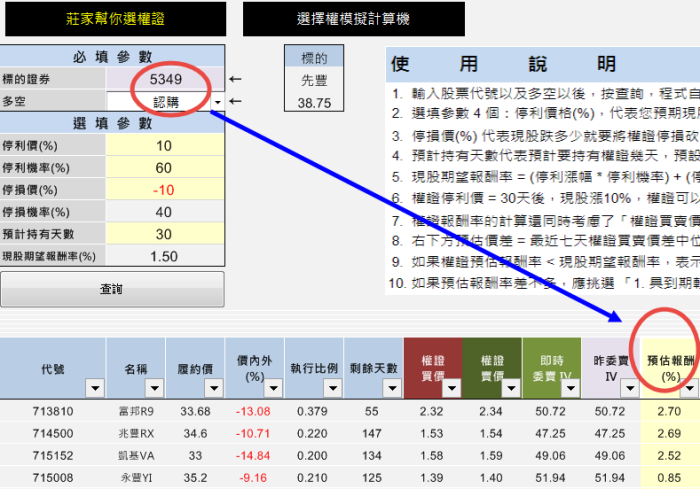Open the 權證買價 column filter dropdown

(x=452, y=388)
